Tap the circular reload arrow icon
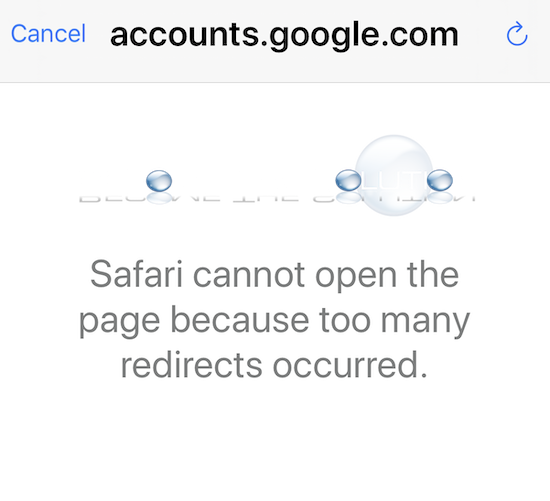Screen dimensions: 550x501 click(x=517, y=34)
